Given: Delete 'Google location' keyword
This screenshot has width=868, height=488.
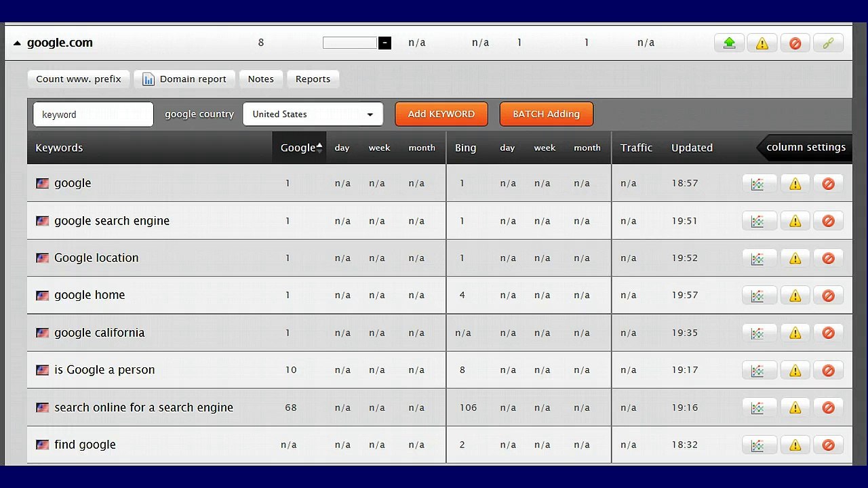Looking at the screenshot, I should 828,258.
